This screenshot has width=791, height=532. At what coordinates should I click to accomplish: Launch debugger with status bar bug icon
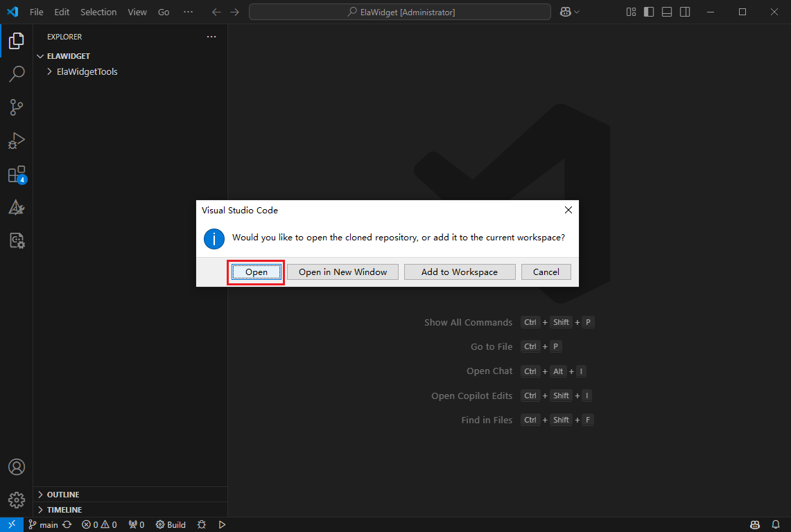point(202,524)
